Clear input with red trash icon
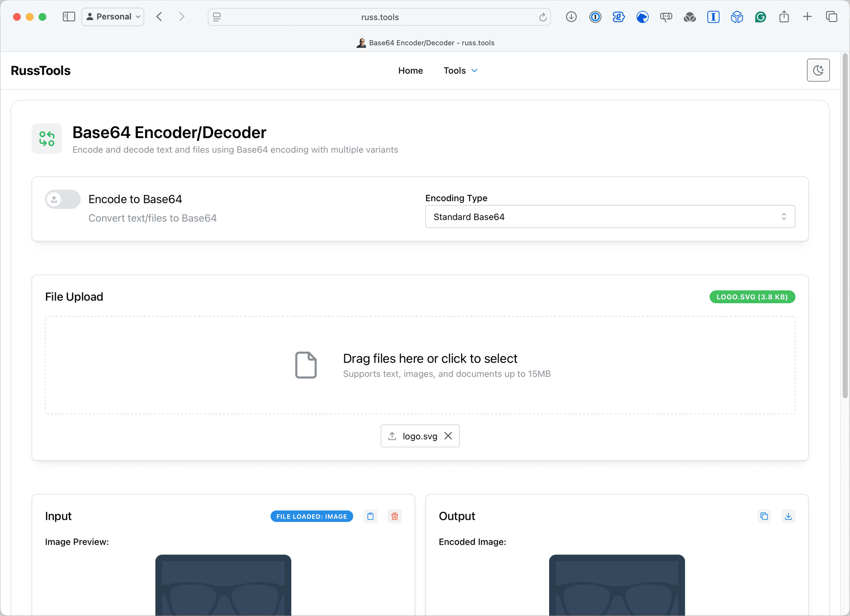 click(394, 516)
